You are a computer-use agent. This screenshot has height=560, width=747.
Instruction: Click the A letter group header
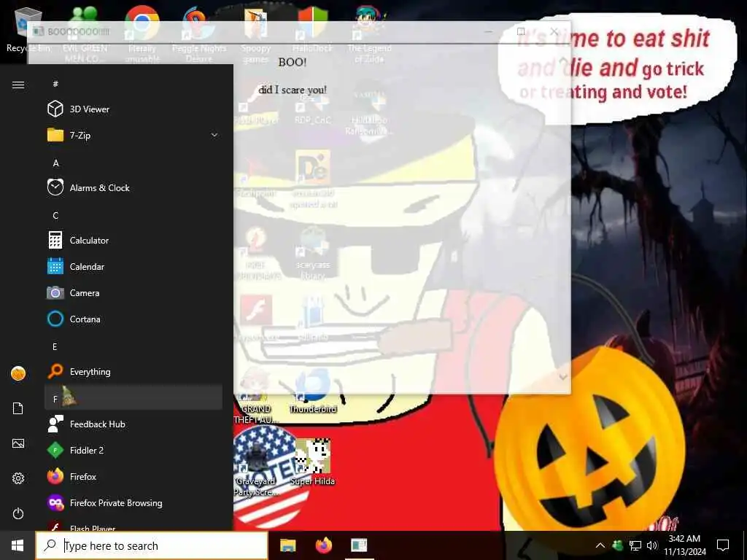tap(133, 163)
